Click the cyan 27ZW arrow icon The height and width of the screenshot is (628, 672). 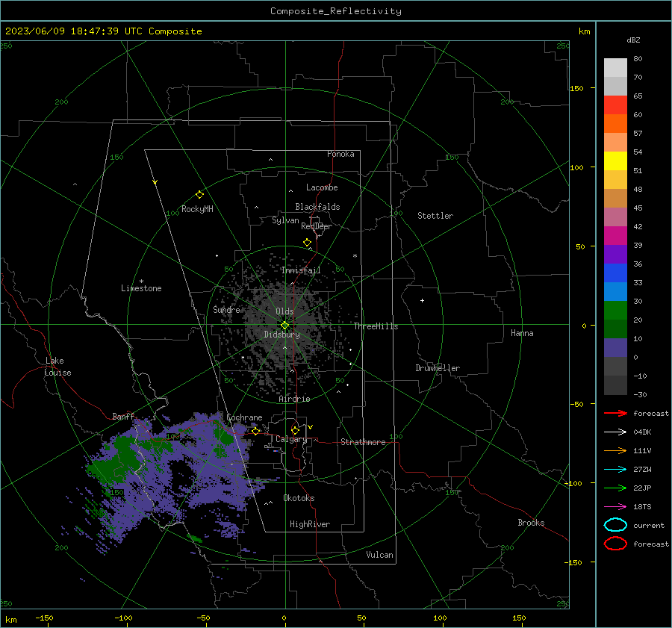(615, 470)
